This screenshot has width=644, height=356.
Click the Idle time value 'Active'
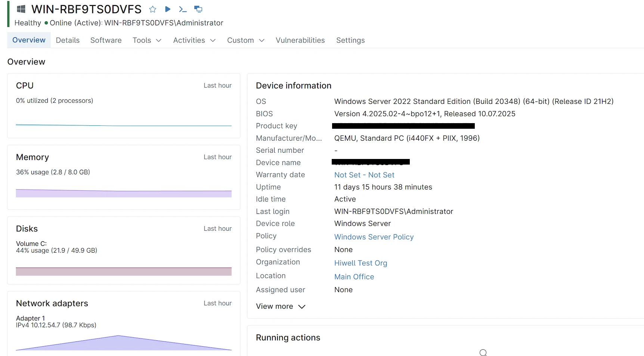tap(345, 199)
